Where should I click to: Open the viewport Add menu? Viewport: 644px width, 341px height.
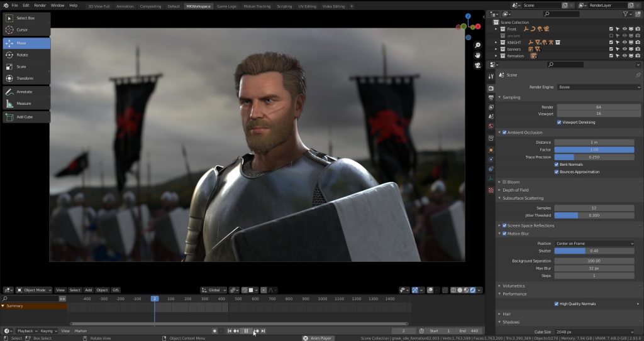pyautogui.click(x=88, y=290)
